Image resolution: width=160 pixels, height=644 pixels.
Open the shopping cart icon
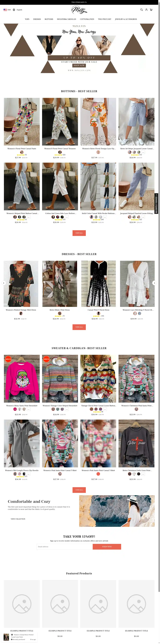pyautogui.click(x=151, y=10)
